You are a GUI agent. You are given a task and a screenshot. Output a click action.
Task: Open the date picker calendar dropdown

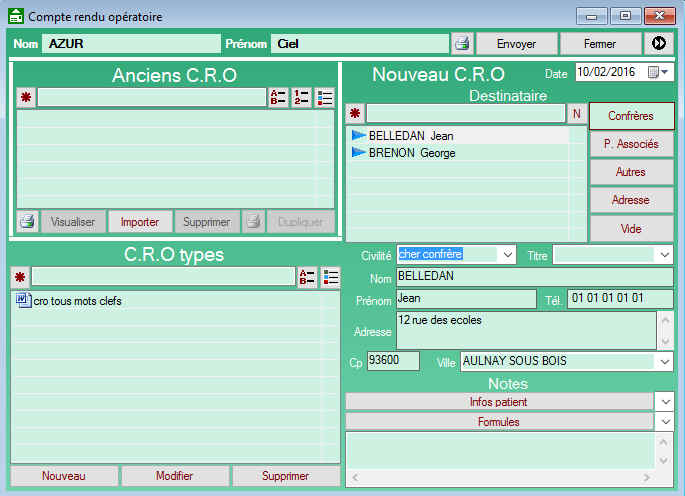(x=666, y=73)
